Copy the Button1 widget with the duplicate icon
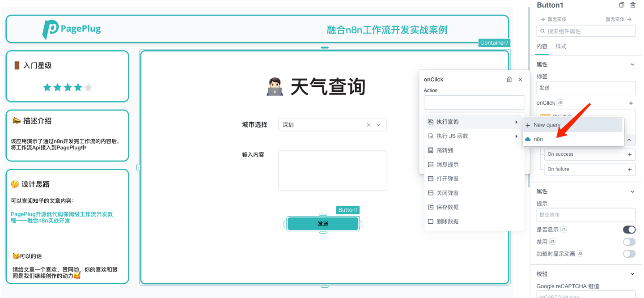Image resolution: width=644 pixels, height=298 pixels. click(x=622, y=5)
